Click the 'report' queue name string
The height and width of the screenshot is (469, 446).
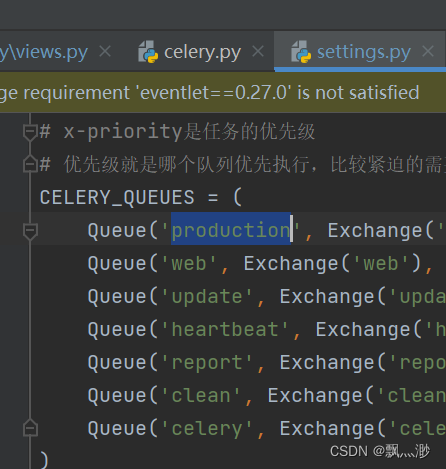[207, 363]
